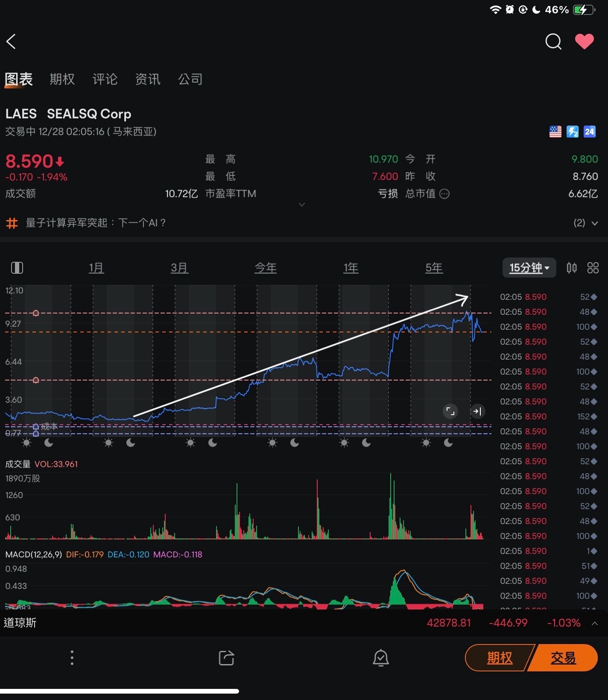Expand the index ticker bar chevron
This screenshot has height=700, width=608.
594,623
